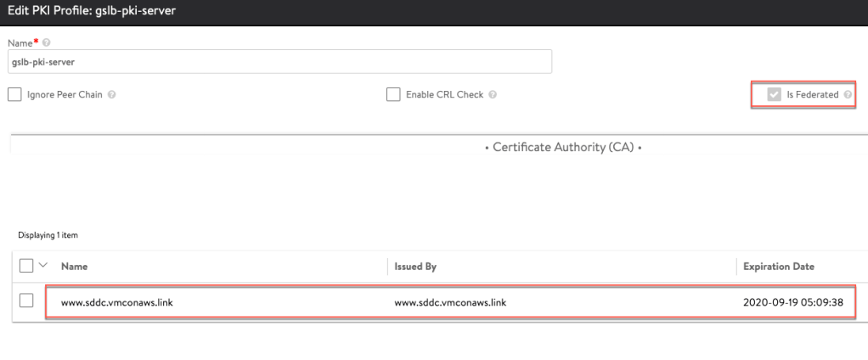Click the Displaying 1 item text
868x360 pixels.
pyautogui.click(x=42, y=234)
